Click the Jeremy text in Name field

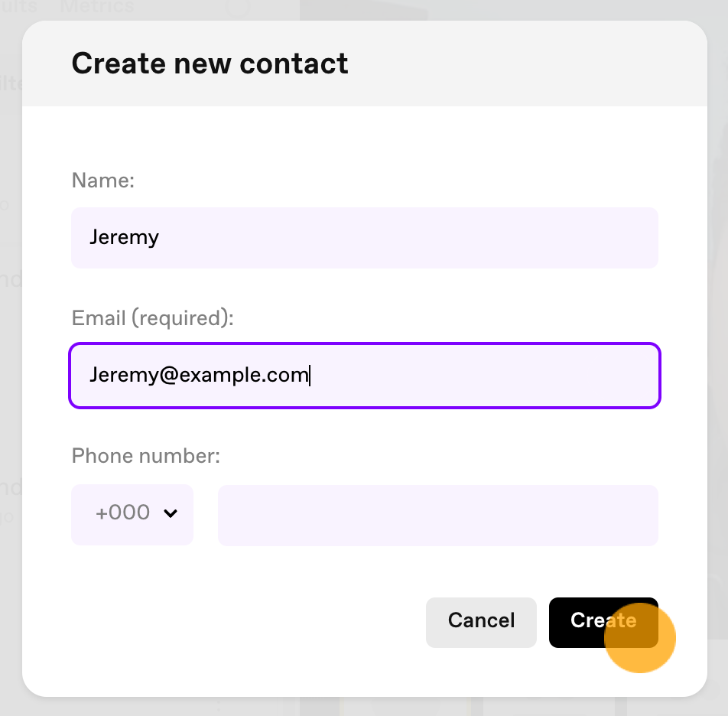[124, 238]
